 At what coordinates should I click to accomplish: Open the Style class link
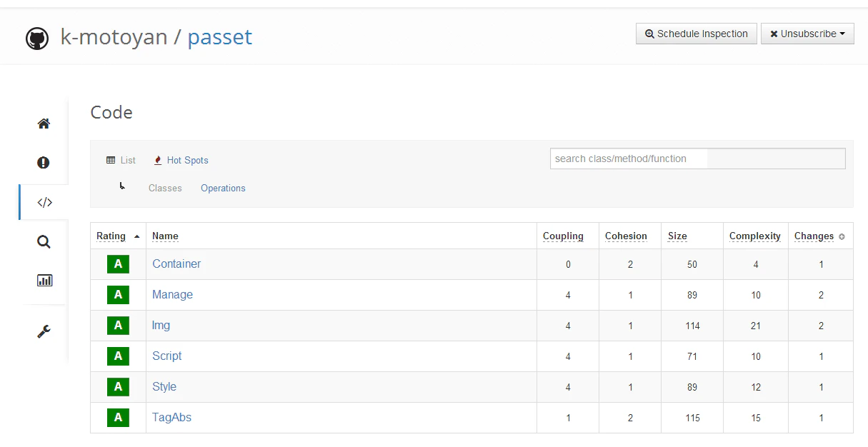point(164,386)
